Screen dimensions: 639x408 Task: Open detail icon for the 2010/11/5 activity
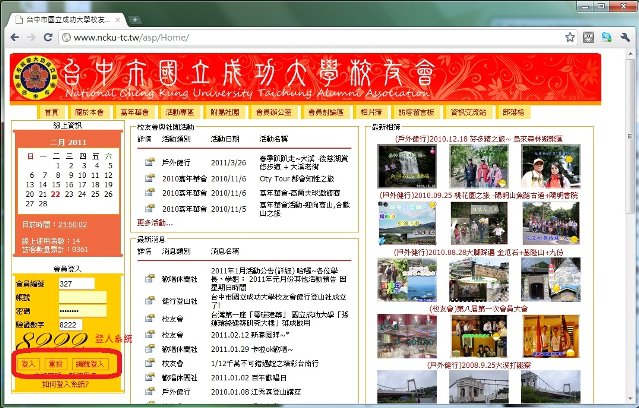click(x=150, y=208)
